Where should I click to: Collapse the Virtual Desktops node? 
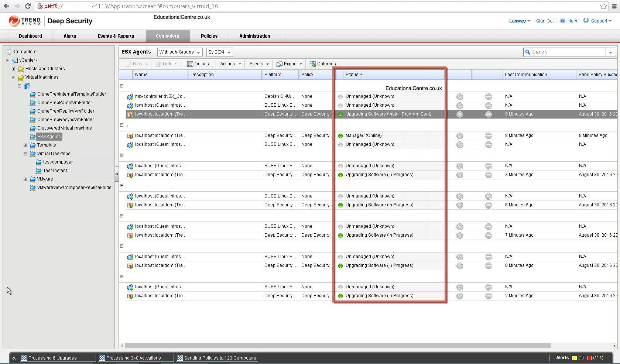click(x=25, y=154)
